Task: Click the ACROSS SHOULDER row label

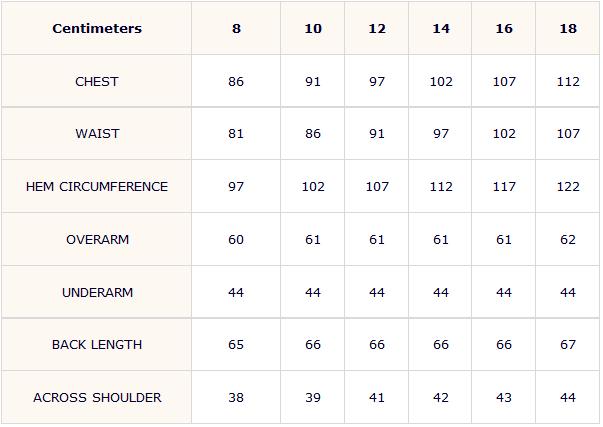Action: pos(97,397)
